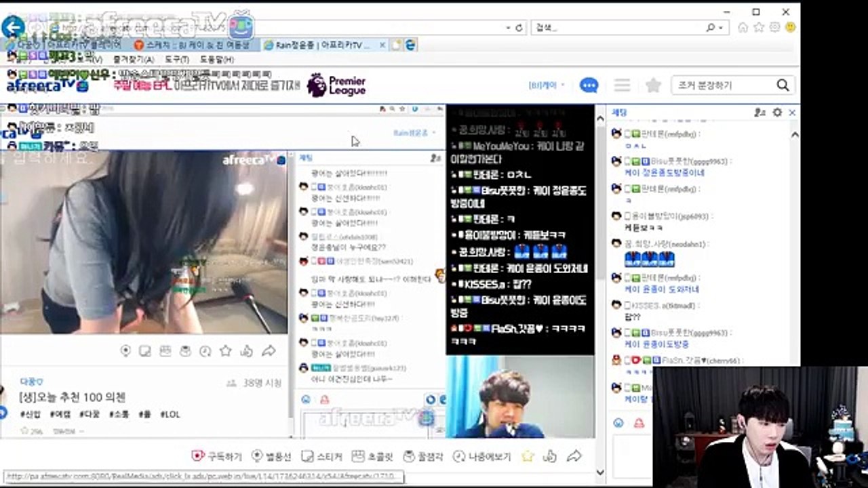Click the afreecaTV logo in the site header

click(x=47, y=86)
